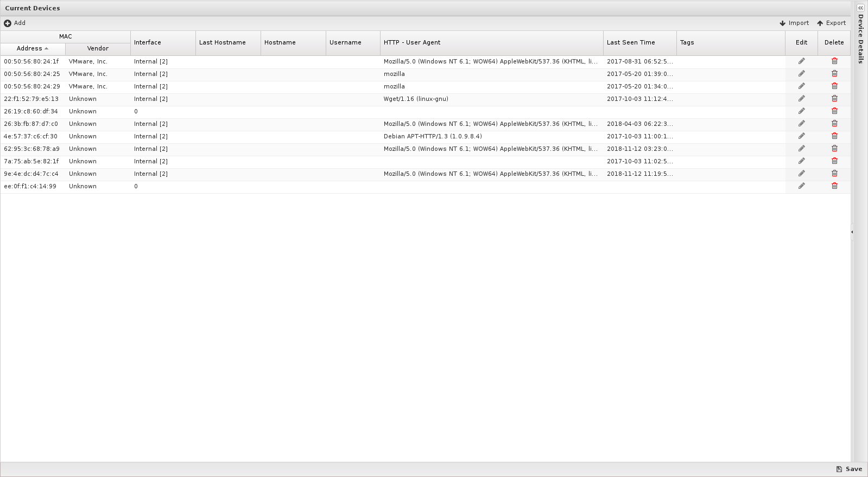
Task: Export the devices list
Action: [832, 23]
